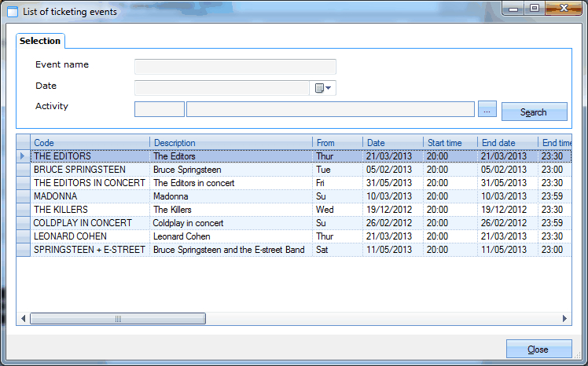The width and height of the screenshot is (588, 366).
Task: Select the THE EDITORS code cell
Action: click(x=90, y=156)
